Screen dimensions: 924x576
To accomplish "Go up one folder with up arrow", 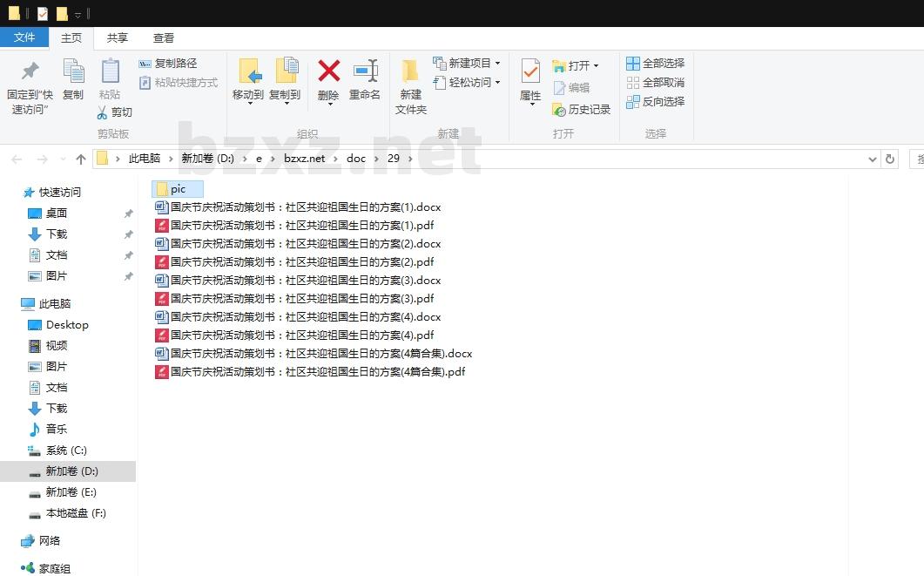I will tap(81, 159).
